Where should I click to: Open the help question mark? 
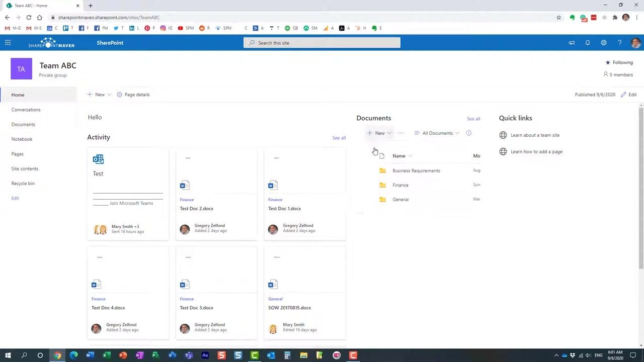(x=620, y=43)
